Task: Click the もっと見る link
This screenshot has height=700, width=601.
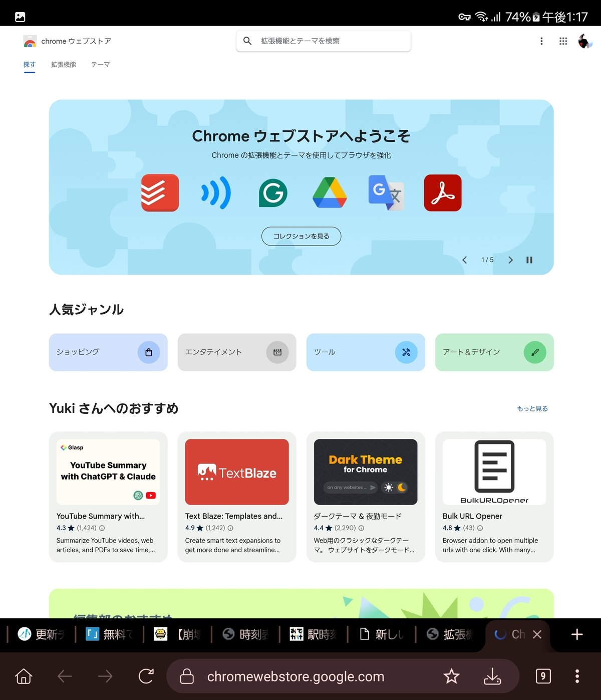Action: 532,409
